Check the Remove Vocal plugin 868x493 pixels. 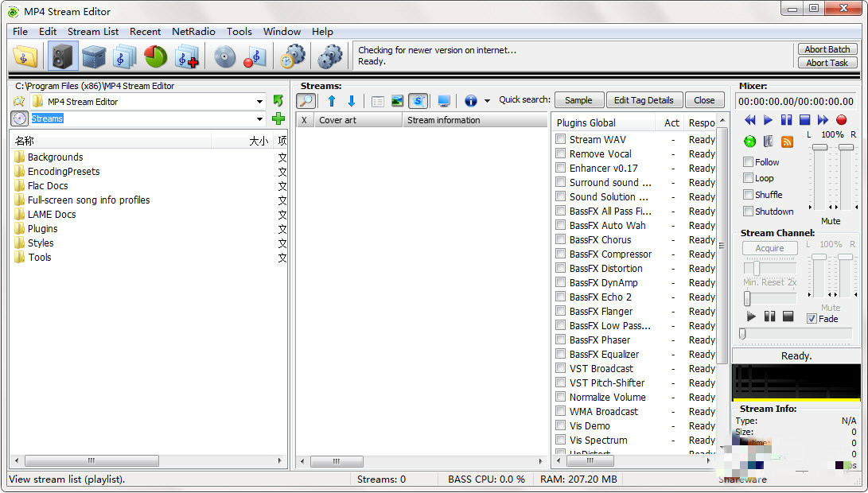tap(560, 153)
